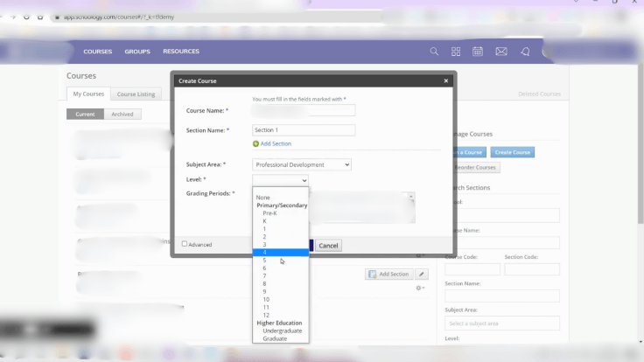Click the pencil edit icon beside Add Section
The width and height of the screenshot is (644, 362).
pyautogui.click(x=422, y=275)
